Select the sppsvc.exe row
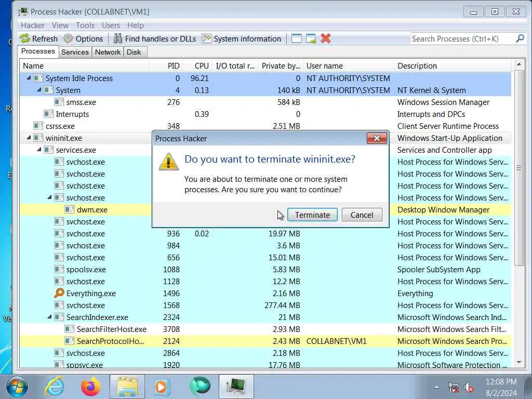This screenshot has height=399, width=532. 265,365
